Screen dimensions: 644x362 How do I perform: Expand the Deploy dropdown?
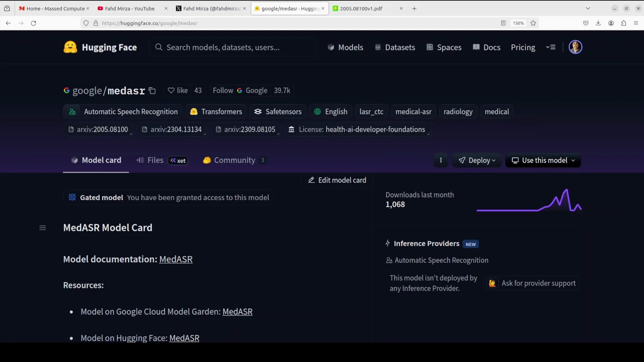pos(477,161)
